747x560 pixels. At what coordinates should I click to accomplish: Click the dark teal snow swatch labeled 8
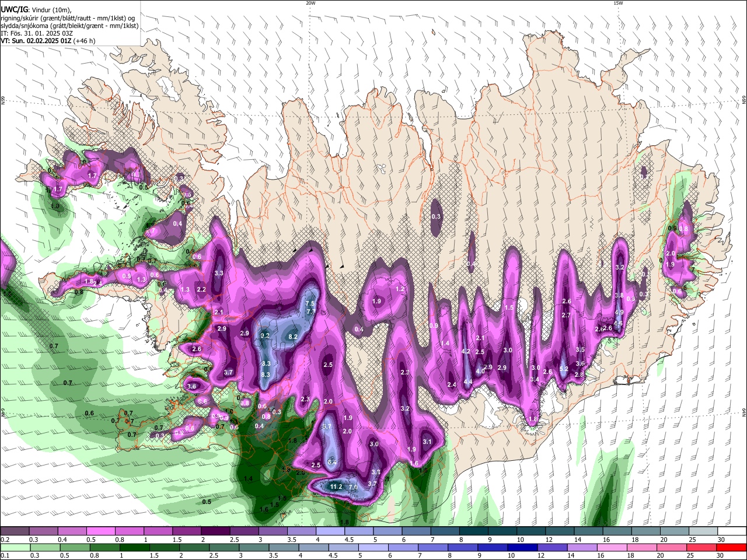[473, 531]
